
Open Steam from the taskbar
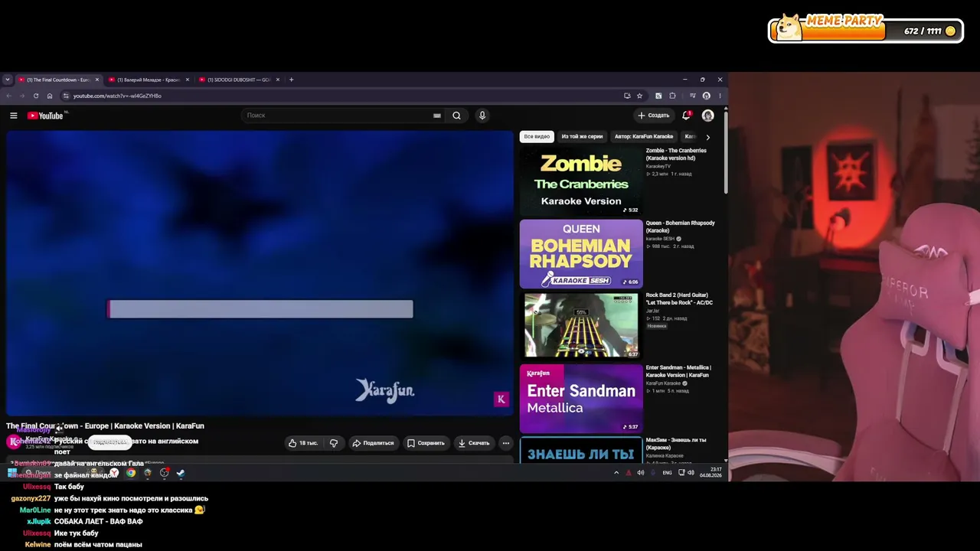[x=181, y=473]
